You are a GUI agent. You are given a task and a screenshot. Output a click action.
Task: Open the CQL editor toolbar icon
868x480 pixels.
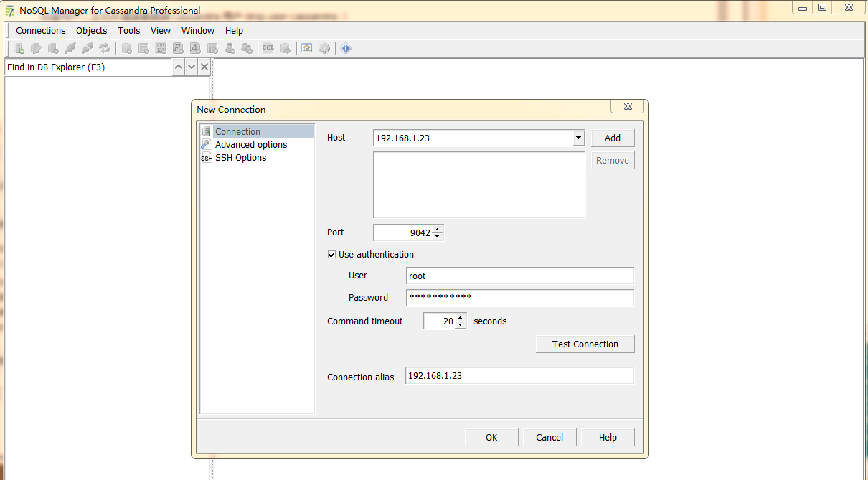(x=268, y=49)
